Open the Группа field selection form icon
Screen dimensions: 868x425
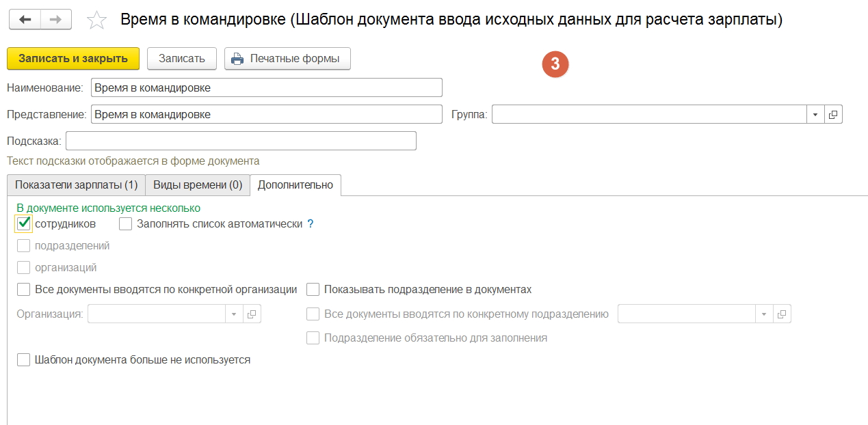pos(834,115)
